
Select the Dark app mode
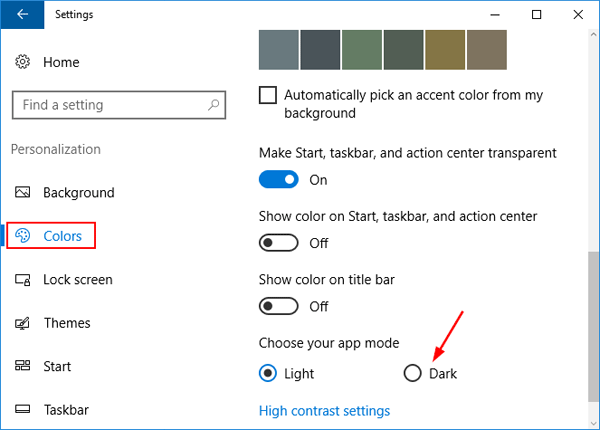pyautogui.click(x=412, y=373)
